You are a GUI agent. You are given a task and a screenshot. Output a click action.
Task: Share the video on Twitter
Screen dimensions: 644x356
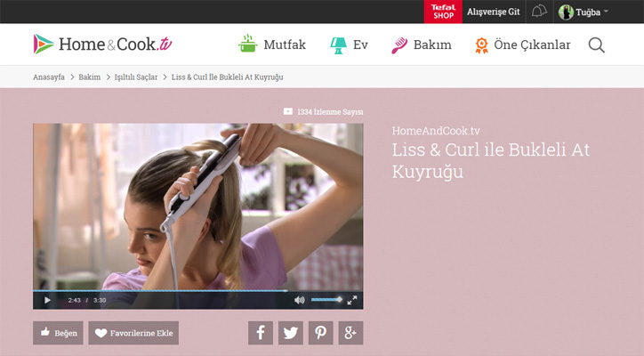coord(290,333)
